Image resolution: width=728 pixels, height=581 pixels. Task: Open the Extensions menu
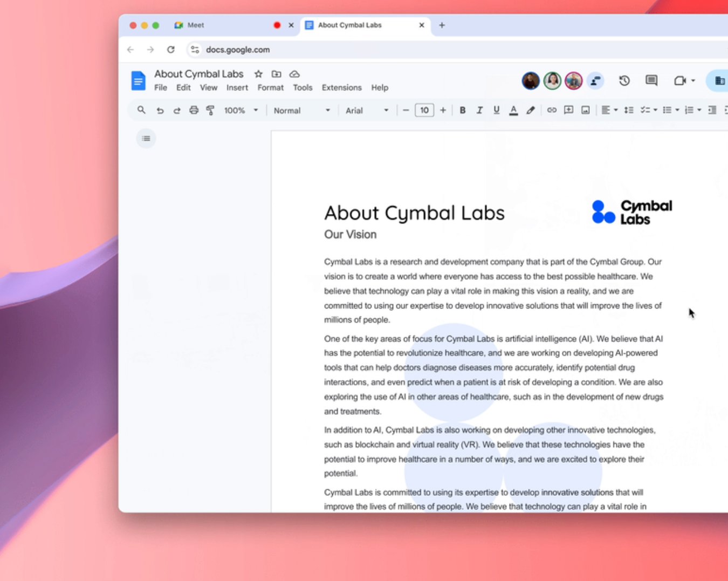pyautogui.click(x=342, y=87)
